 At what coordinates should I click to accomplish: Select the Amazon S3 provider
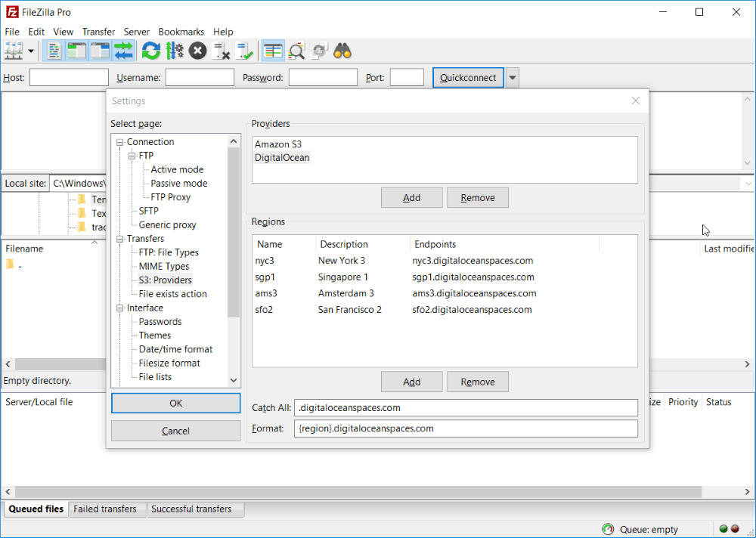[278, 144]
